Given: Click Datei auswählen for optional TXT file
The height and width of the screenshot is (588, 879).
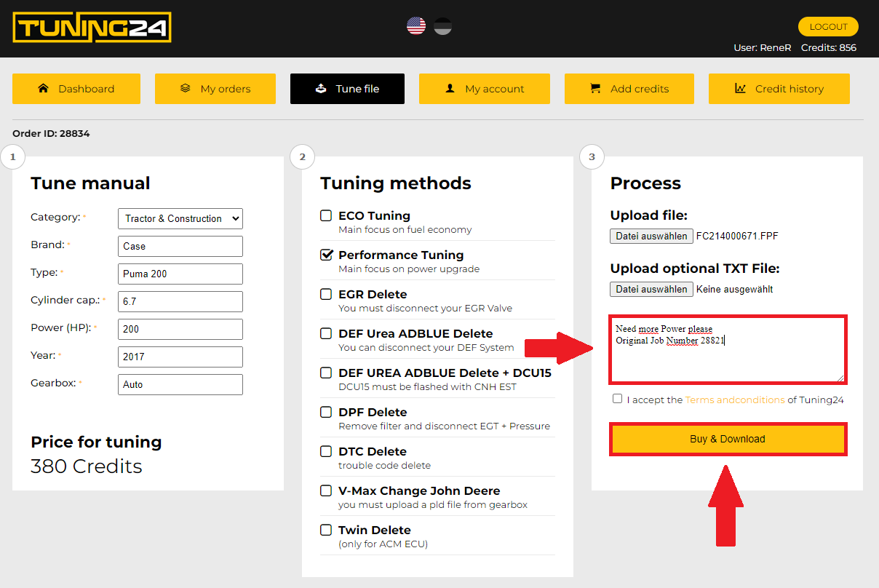Looking at the screenshot, I should point(652,289).
